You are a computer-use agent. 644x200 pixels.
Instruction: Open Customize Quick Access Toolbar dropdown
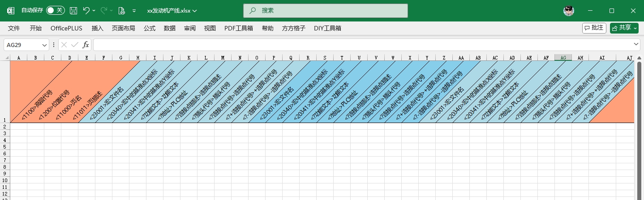click(x=134, y=10)
